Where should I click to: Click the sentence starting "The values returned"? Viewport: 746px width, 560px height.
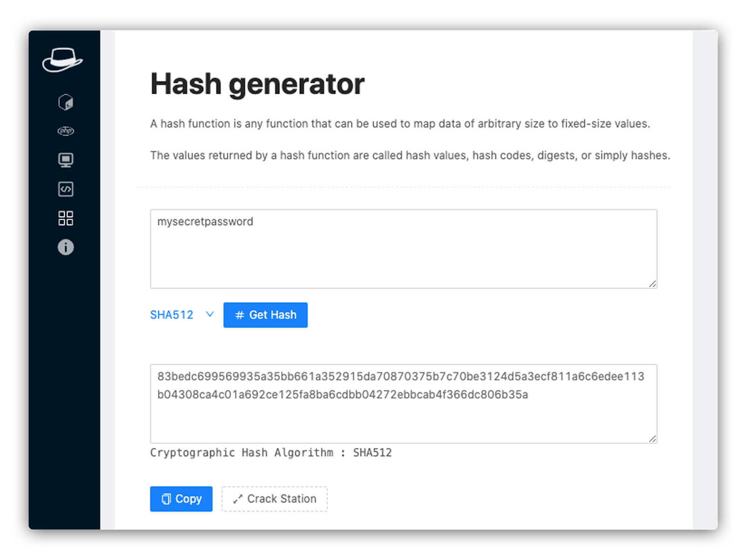tap(410, 155)
